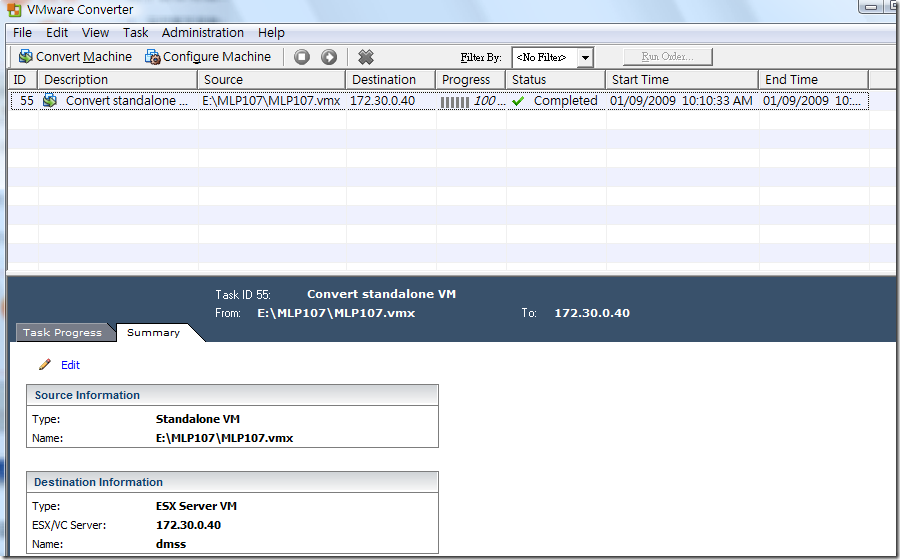Click the destination cell 172.30.0.40
The height and width of the screenshot is (560, 900).
382,101
